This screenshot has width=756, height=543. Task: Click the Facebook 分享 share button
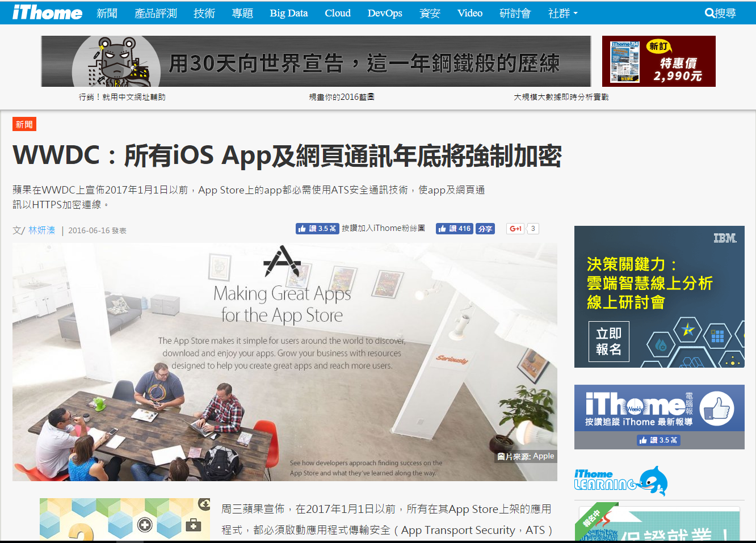pyautogui.click(x=485, y=229)
